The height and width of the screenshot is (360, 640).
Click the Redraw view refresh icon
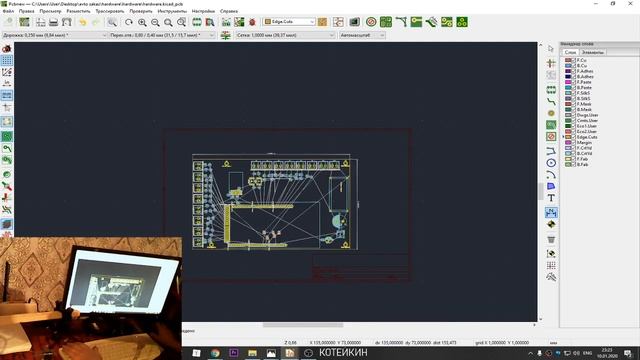point(129,22)
